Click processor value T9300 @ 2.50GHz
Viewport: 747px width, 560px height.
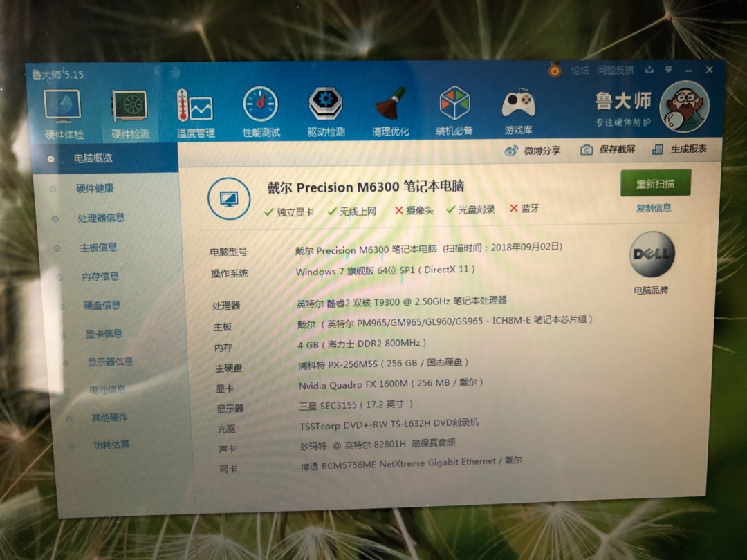click(402, 302)
